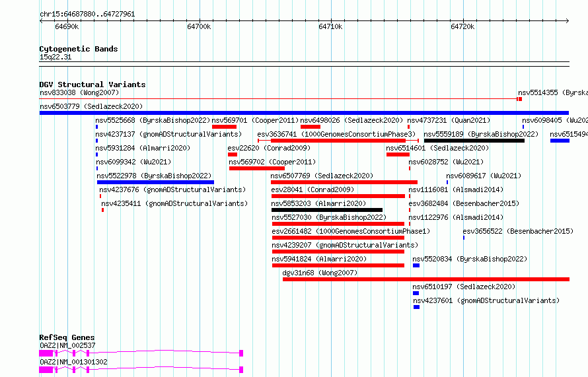This screenshot has width=588, height=377.
Task: Click esv3682484 (Besenbacher2015) label
Action: (464, 203)
